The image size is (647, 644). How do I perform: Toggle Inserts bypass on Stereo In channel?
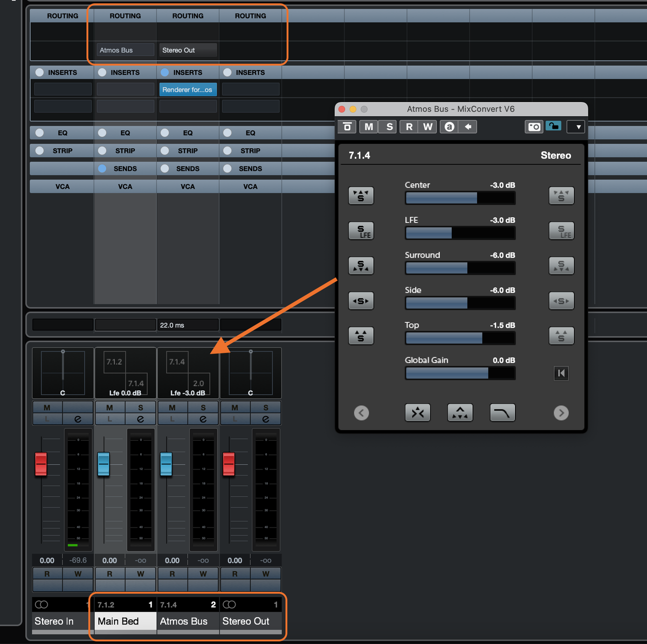tap(39, 72)
